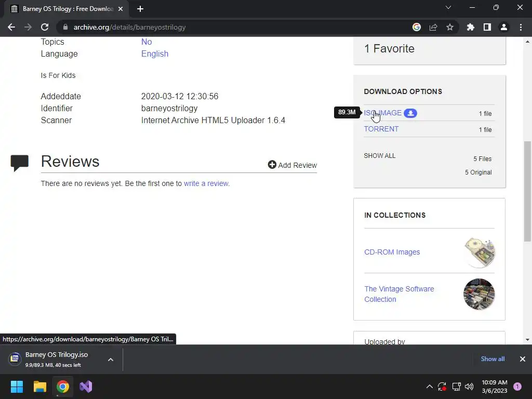The image size is (532, 399).
Task: Open a new browser tab
Action: 140,9
